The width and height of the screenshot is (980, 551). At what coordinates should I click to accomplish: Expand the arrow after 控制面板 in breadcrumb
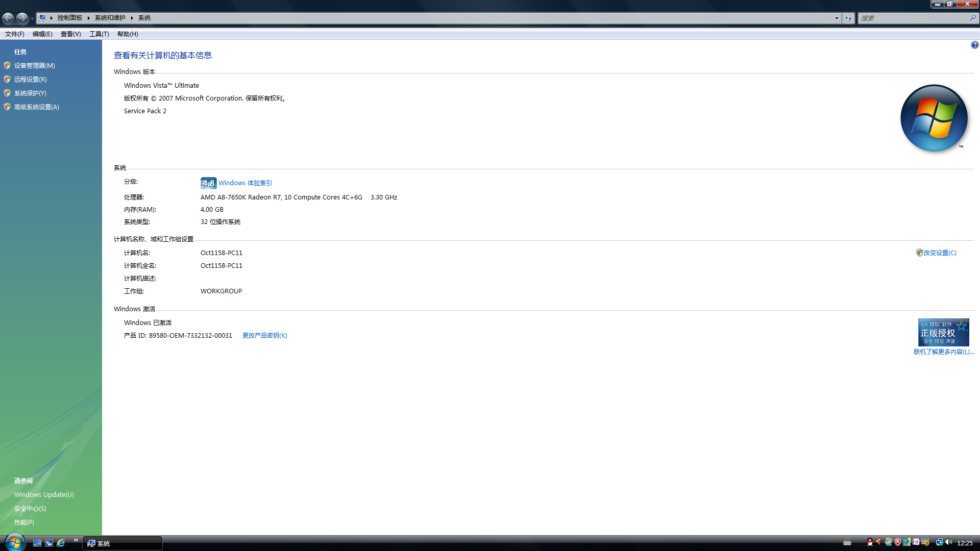pos(88,18)
